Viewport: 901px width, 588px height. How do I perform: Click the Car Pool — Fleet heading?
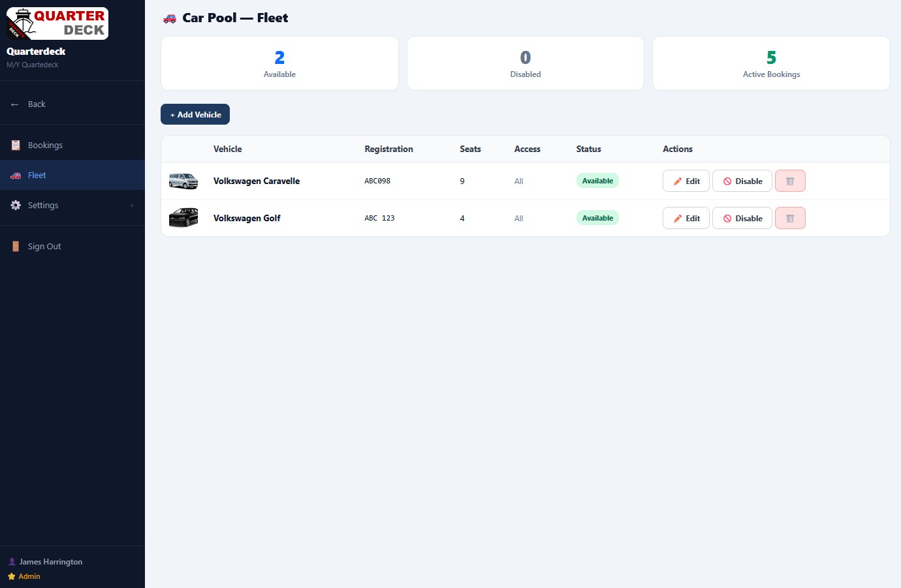coord(235,18)
